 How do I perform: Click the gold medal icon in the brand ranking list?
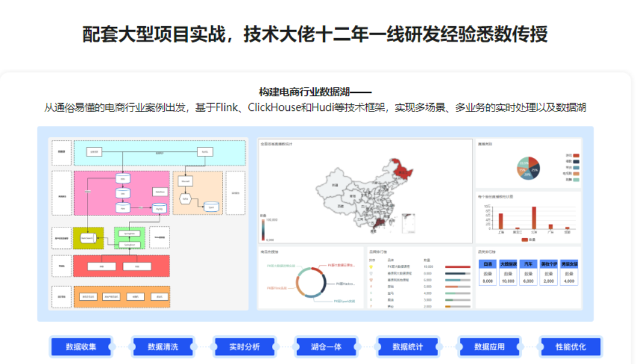[x=371, y=266]
